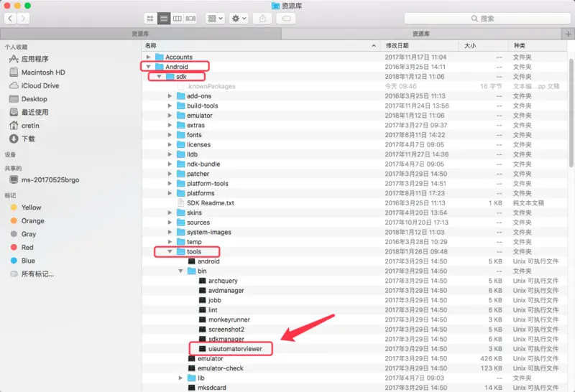Screen dimensions: 575x392
Task: Switch to list view
Action: coord(164,19)
